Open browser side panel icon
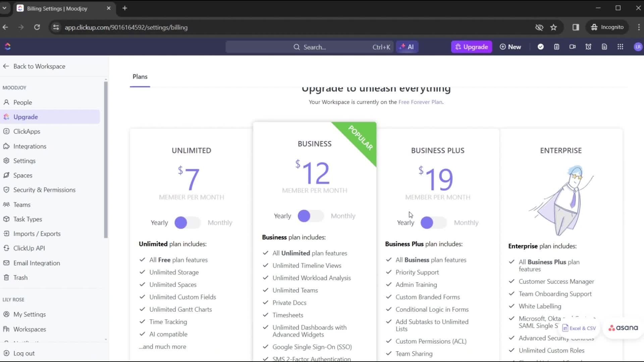Image resolution: width=644 pixels, height=362 pixels. pos(576,27)
